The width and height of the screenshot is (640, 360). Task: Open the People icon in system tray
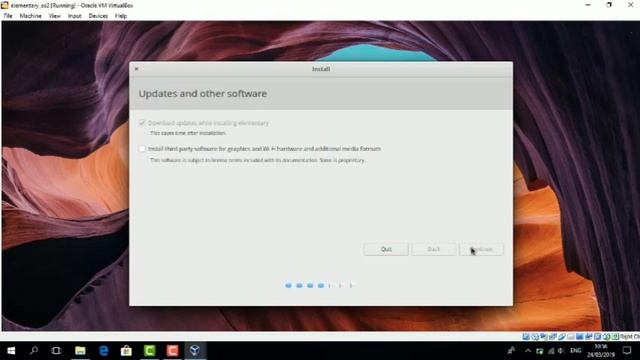click(x=511, y=351)
